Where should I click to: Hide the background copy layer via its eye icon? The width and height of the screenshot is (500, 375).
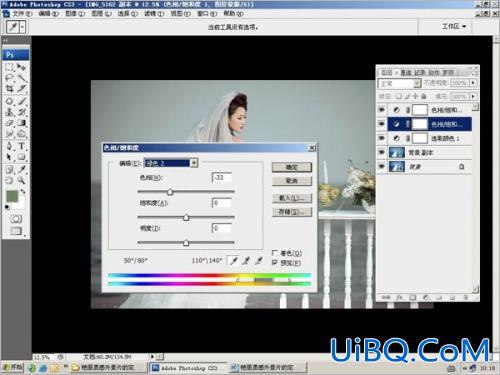(382, 152)
